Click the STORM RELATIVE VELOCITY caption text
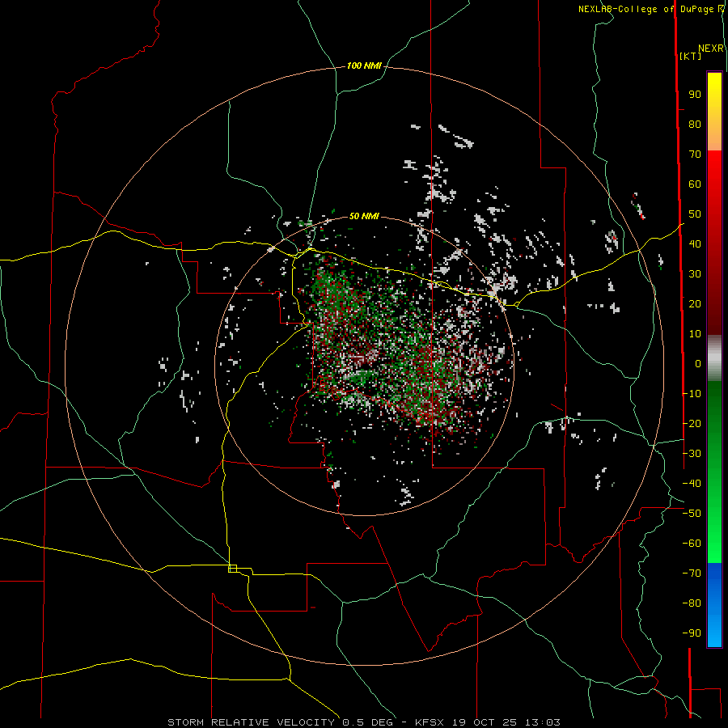728x728 pixels. 253,722
